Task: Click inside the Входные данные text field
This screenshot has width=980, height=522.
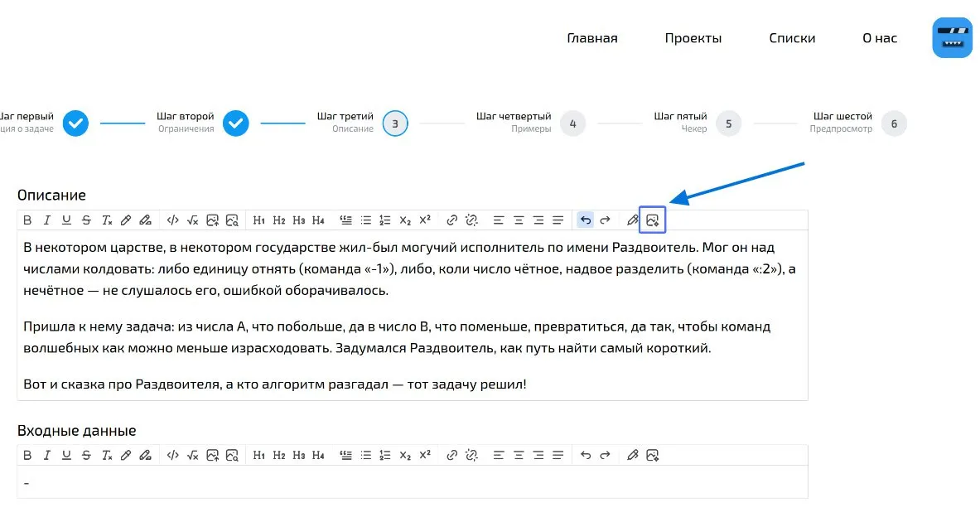Action: [331, 483]
